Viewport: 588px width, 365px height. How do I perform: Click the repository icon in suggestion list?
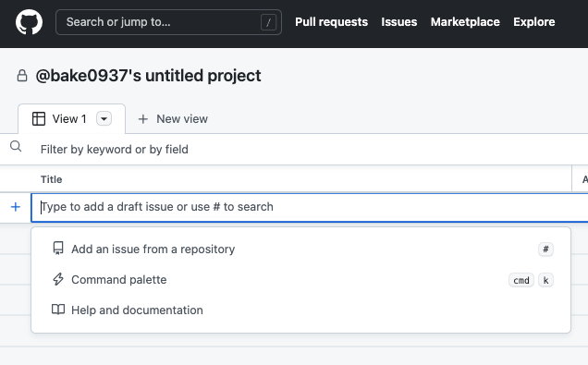click(58, 249)
